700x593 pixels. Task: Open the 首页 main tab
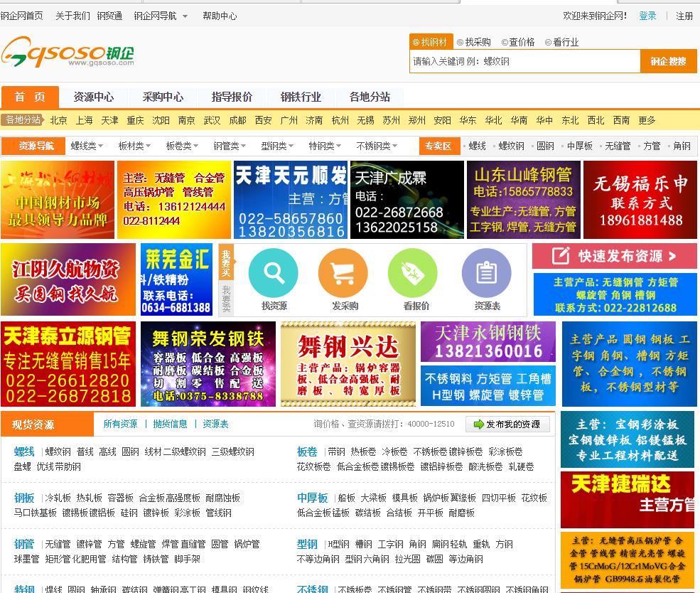[30, 97]
